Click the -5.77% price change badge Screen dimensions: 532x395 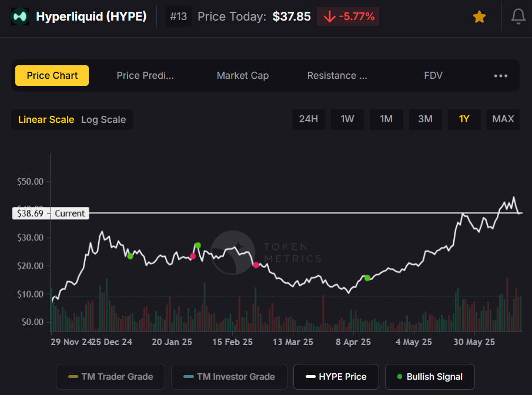coord(348,16)
